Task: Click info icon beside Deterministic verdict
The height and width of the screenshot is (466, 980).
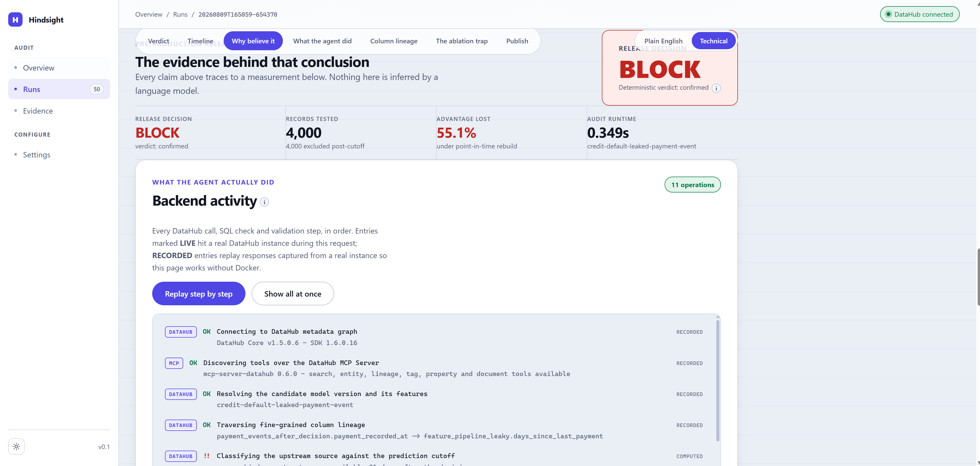Action: coord(716,88)
